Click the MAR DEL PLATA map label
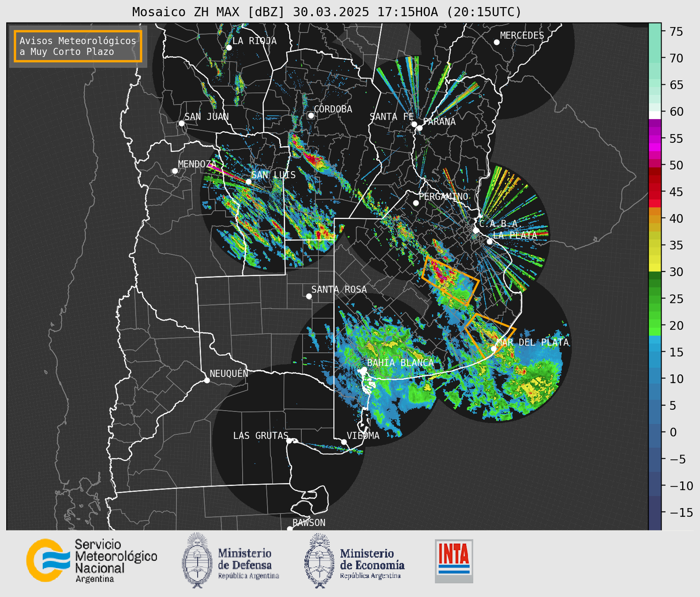Image resolution: width=700 pixels, height=597 pixels. tap(532, 343)
